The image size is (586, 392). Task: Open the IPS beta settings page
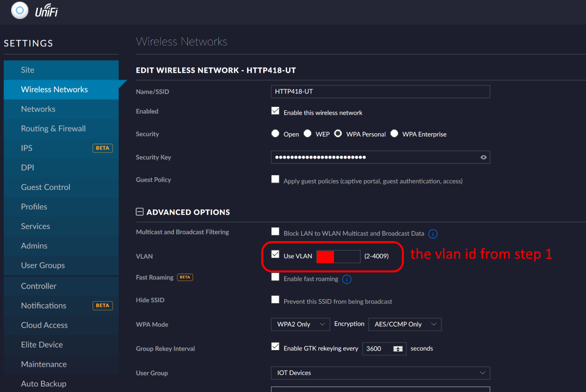27,148
